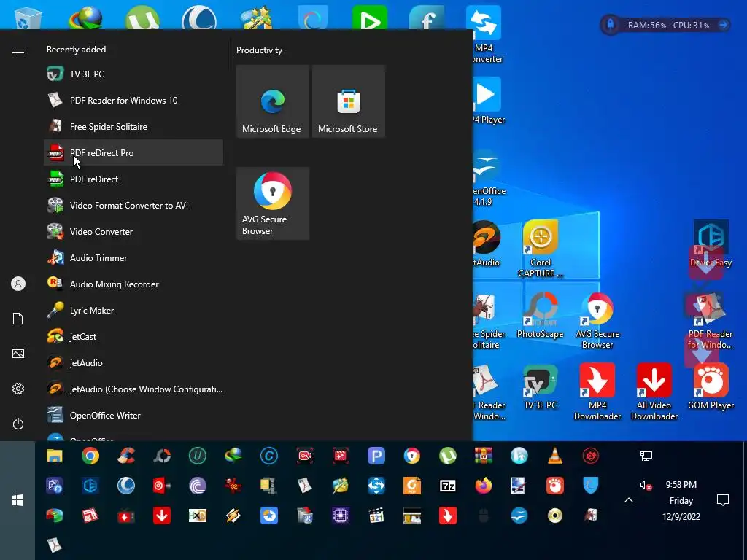This screenshot has width=747, height=560.
Task: Open Microsoft Edge tile
Action: pyautogui.click(x=273, y=101)
